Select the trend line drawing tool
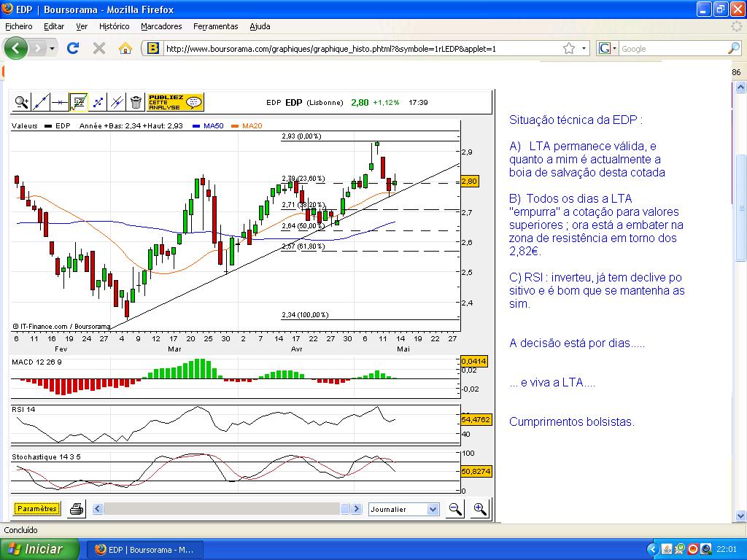The image size is (747, 560). [x=41, y=102]
